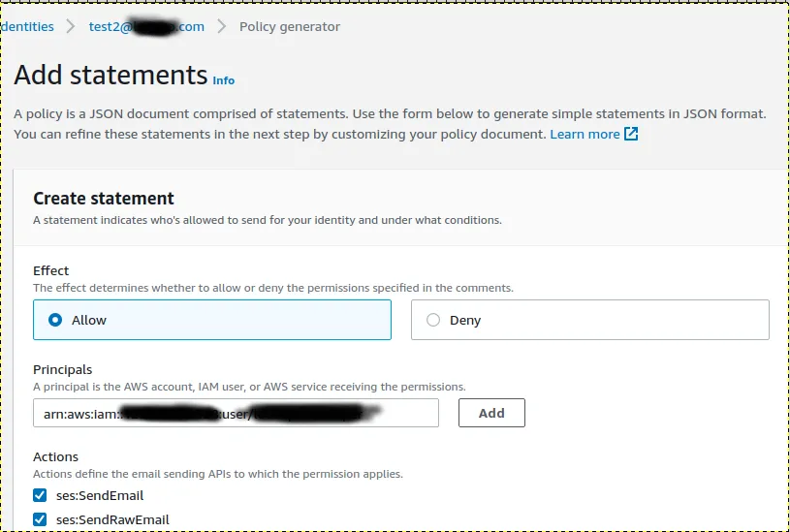Select the Allow effect radio button

coord(55,320)
